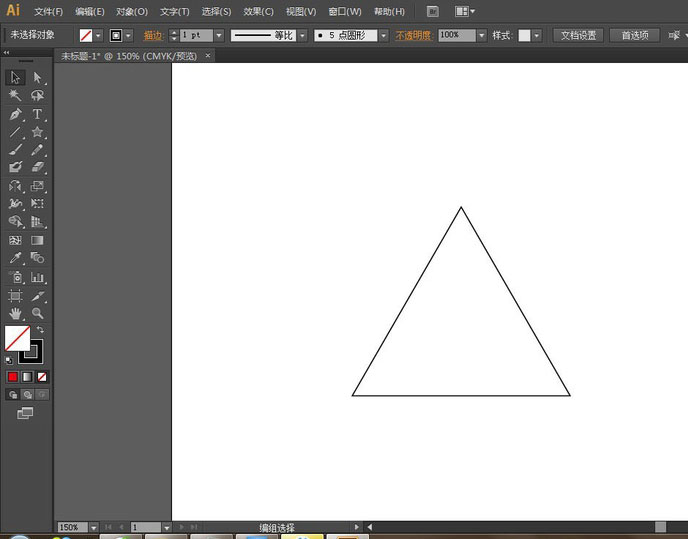Screen dimensions: 688x539
Task: Select the Type tool
Action: click(x=38, y=114)
